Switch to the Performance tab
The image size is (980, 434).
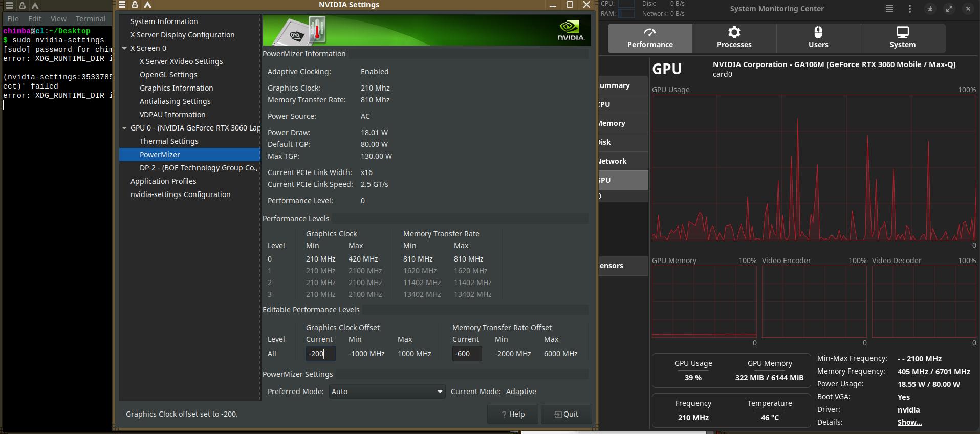click(x=650, y=38)
